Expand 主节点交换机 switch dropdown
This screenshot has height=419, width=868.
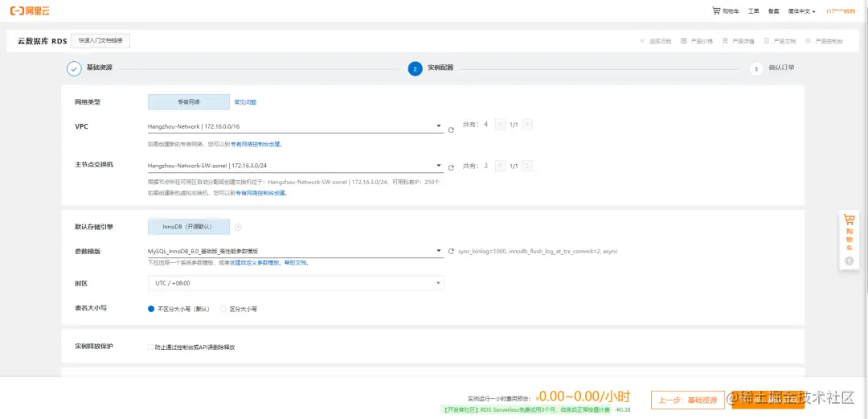(295, 165)
